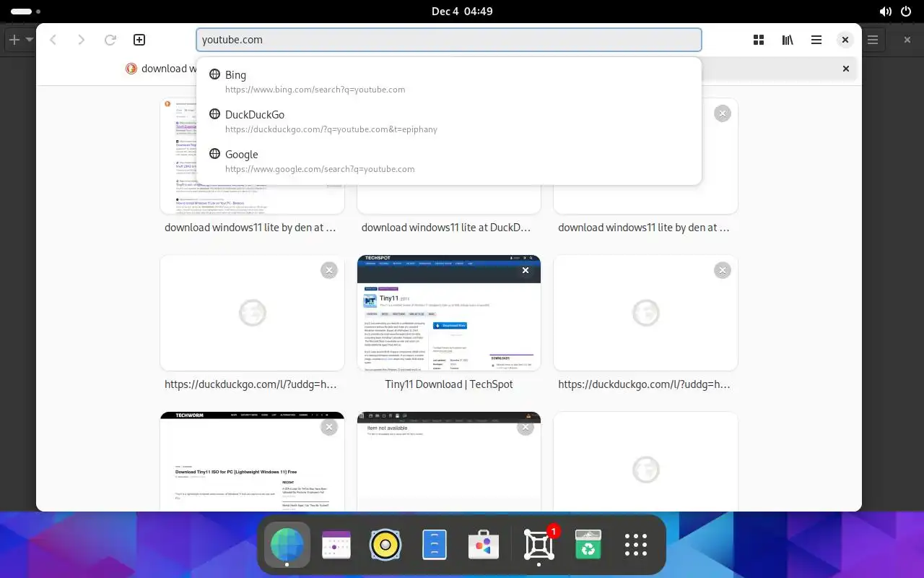
Task: Open the Trash recycle icon in the dock
Action: [588, 545]
